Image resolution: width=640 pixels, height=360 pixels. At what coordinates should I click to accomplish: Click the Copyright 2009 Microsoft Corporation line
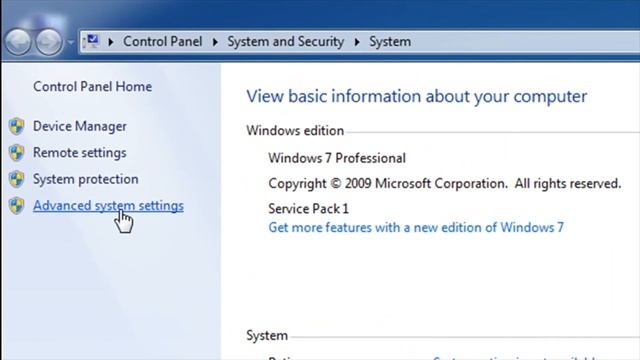(x=444, y=183)
